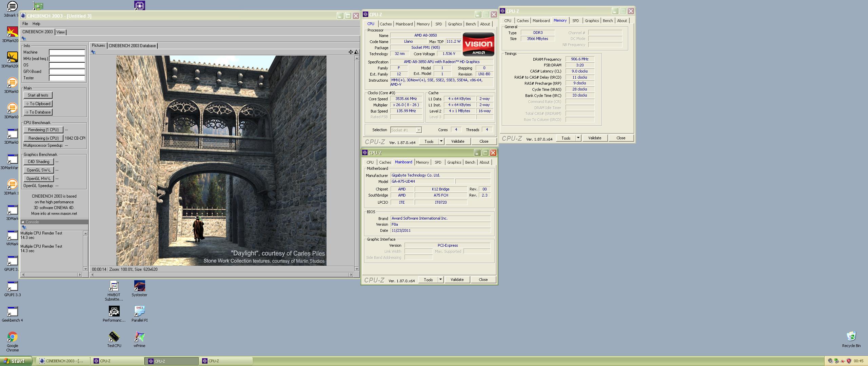
Task: Run the OpenGL SW-L test
Action: pos(39,170)
